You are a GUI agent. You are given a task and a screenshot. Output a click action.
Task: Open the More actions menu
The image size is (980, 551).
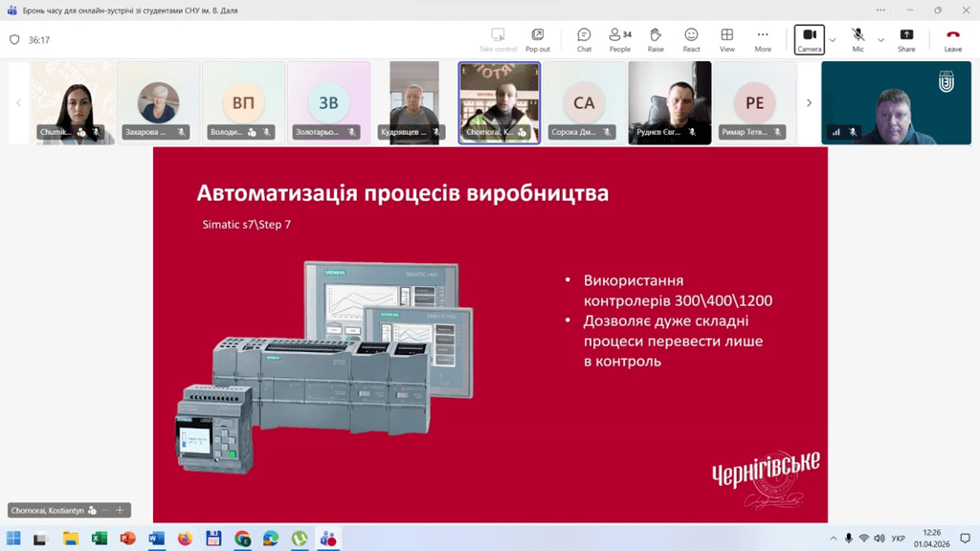coord(763,39)
